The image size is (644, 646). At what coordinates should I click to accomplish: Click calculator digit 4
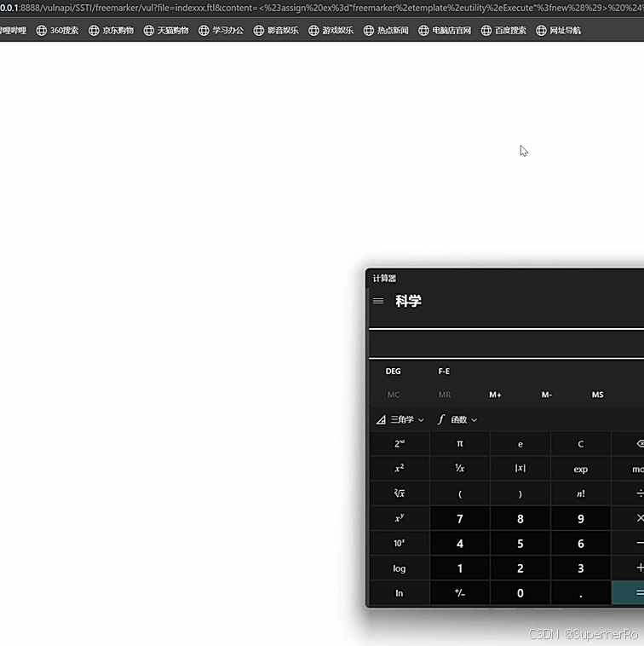point(460,543)
